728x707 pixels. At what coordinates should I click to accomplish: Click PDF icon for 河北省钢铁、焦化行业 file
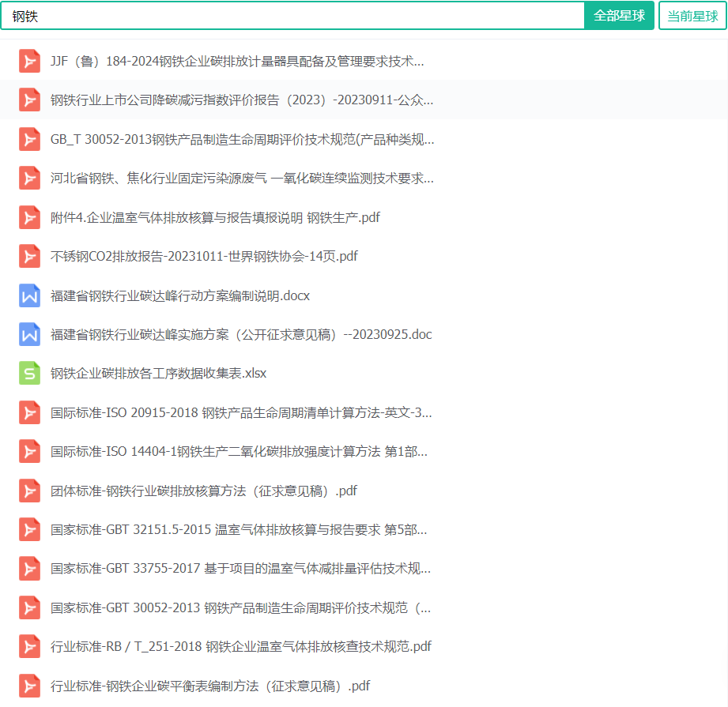(x=29, y=179)
